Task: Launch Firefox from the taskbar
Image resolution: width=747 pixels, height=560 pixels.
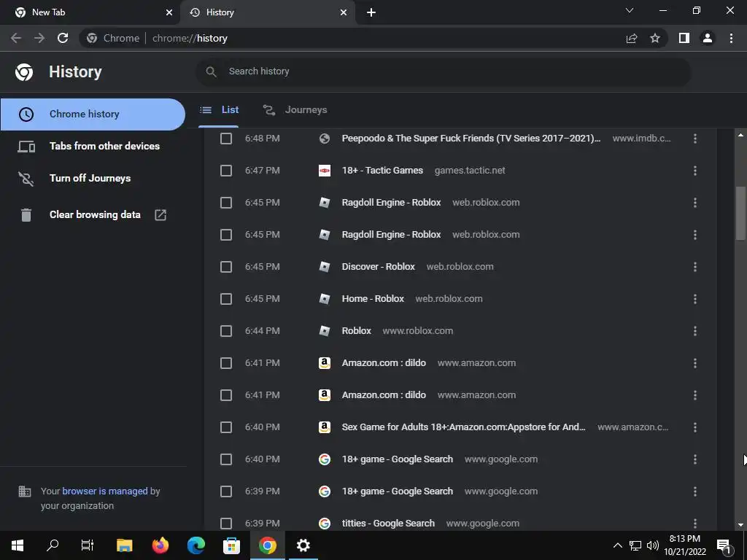Action: pyautogui.click(x=160, y=545)
